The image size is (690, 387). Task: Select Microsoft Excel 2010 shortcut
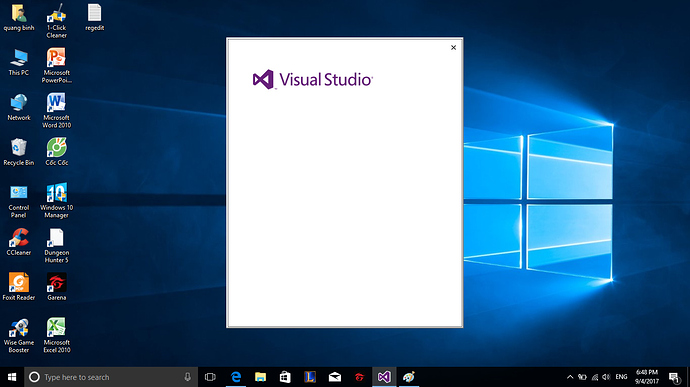[56, 335]
